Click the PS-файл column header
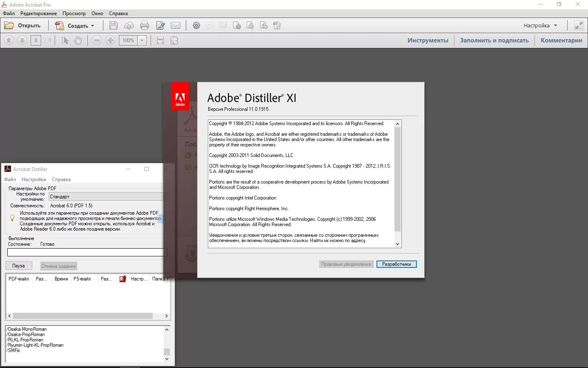Image resolution: width=588 pixels, height=368 pixels. coord(84,279)
